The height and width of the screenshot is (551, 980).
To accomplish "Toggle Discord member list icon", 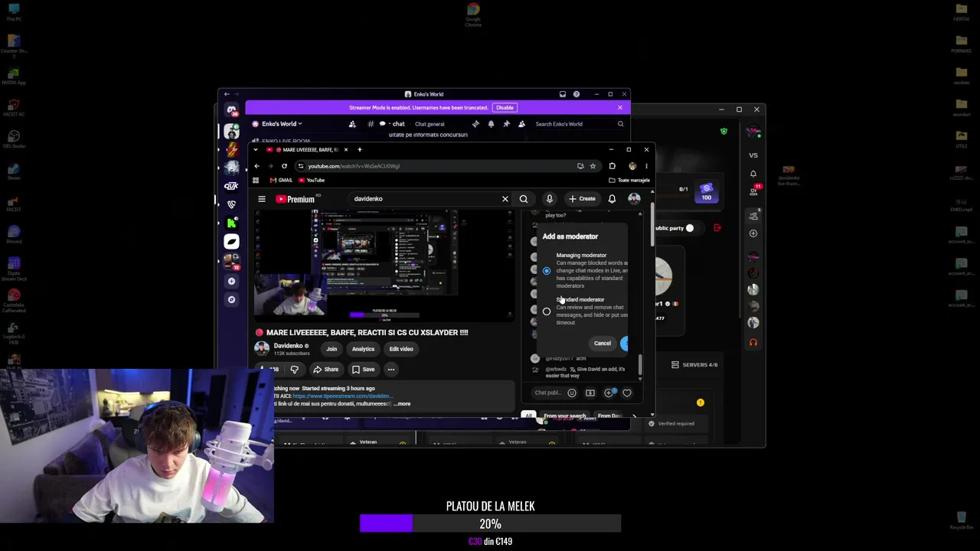I will 521,124.
